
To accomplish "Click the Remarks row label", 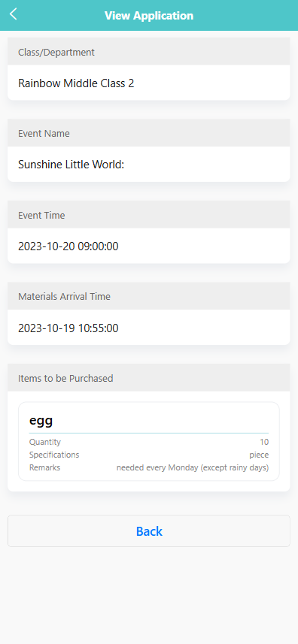I will pos(44,467).
